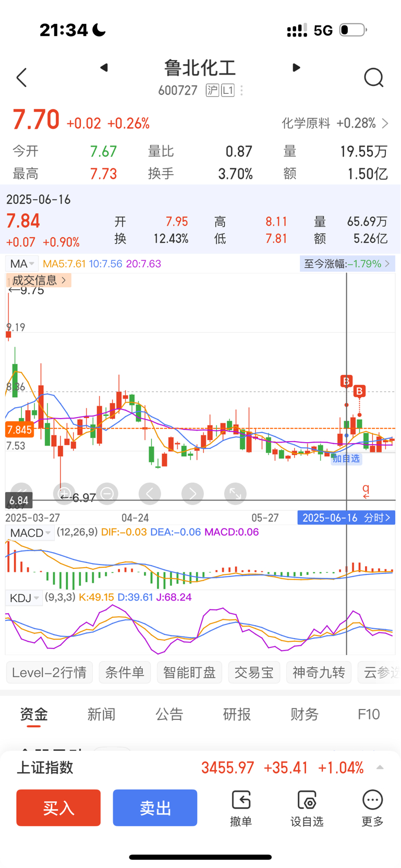Tap the current price 7.70
This screenshot has height=868, width=401.
pyautogui.click(x=36, y=119)
